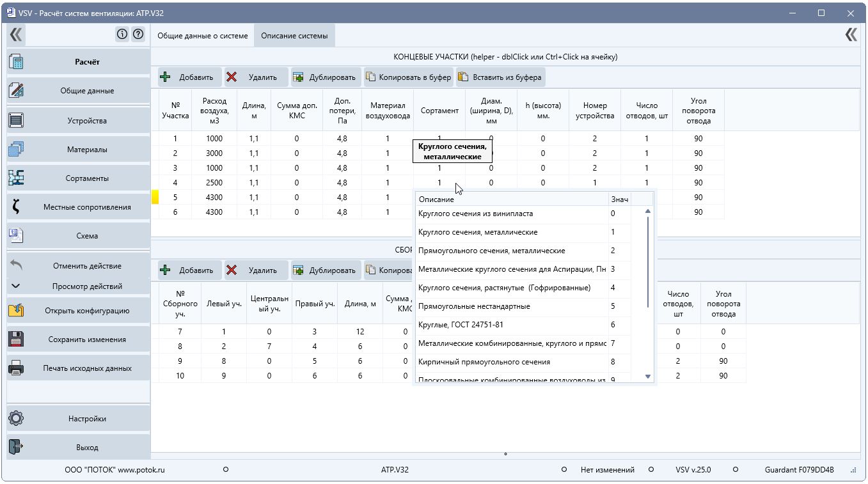Open help with the question mark icon
Image resolution: width=868 pixels, height=484 pixels.
138,35
